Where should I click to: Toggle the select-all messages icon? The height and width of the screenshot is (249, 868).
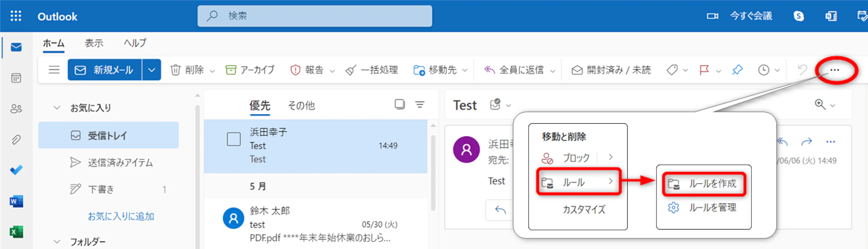(x=399, y=104)
